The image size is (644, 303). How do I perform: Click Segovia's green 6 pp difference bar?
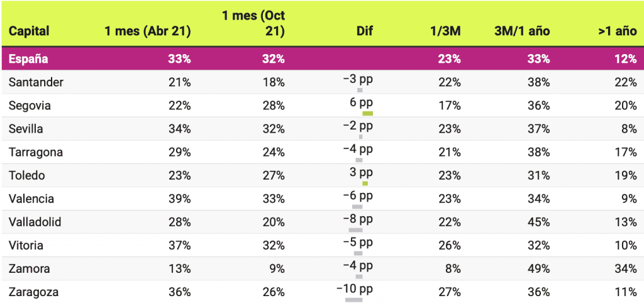point(367,113)
